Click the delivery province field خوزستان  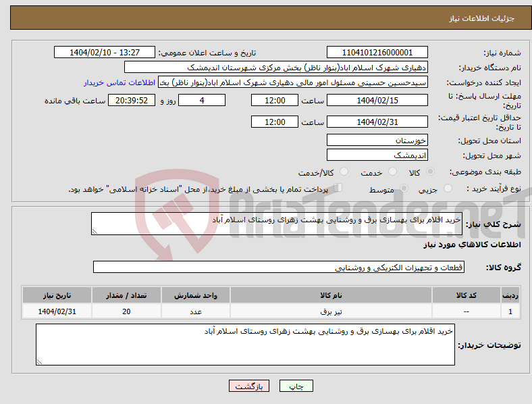377,141
